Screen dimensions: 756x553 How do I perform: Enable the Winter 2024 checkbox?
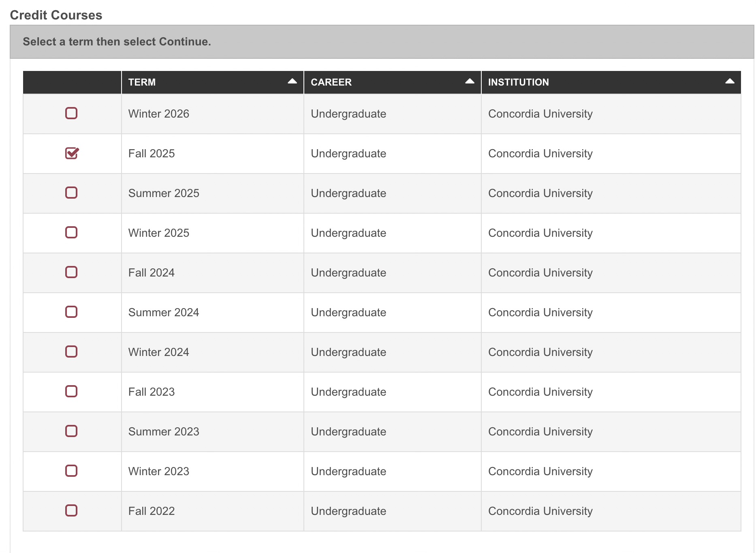(71, 352)
